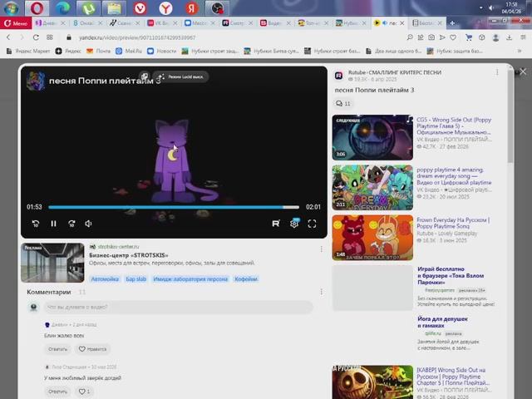Close the video preview overlay with X
This screenshot has height=399, width=532.
(x=523, y=71)
